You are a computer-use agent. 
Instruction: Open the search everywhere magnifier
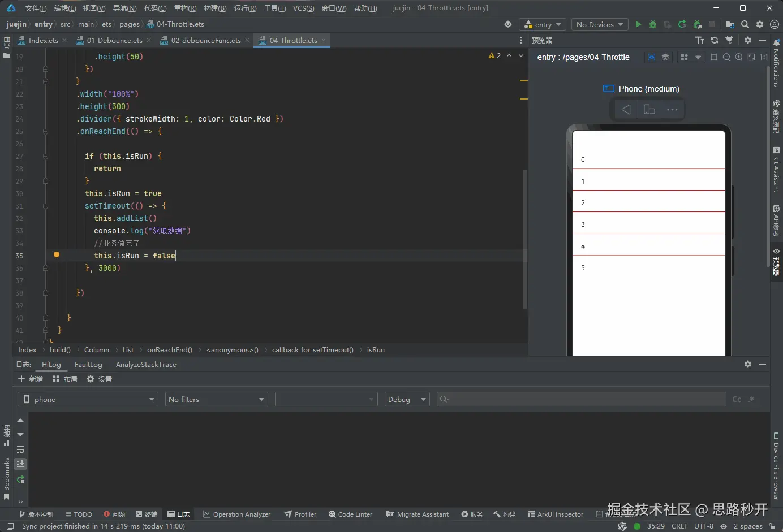pyautogui.click(x=745, y=24)
